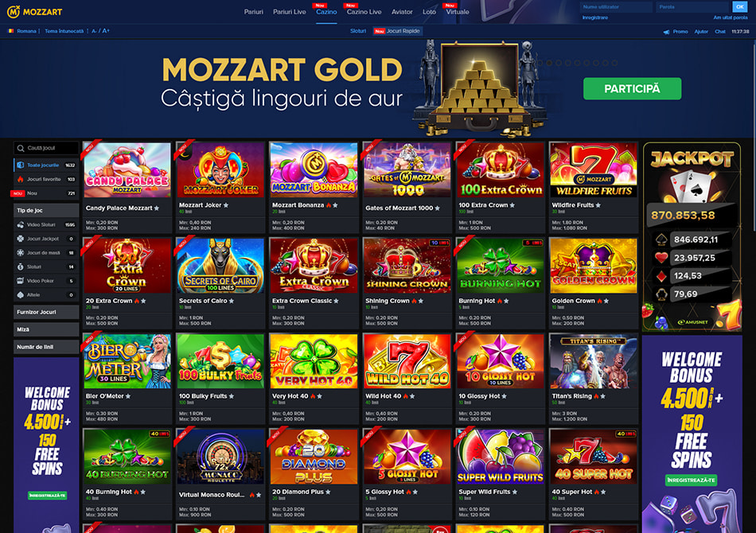The height and width of the screenshot is (533, 756).
Task: Open the Cazino Live tab
Action: pyautogui.click(x=364, y=12)
